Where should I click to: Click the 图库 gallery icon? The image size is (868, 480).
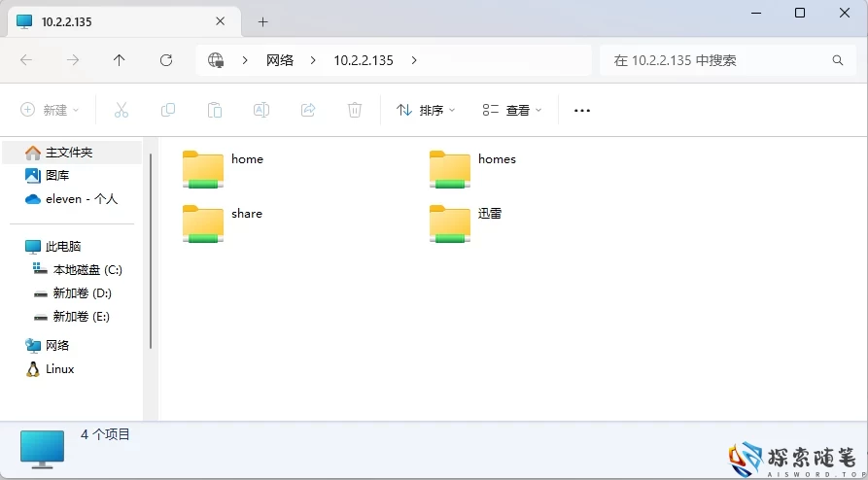coord(33,176)
